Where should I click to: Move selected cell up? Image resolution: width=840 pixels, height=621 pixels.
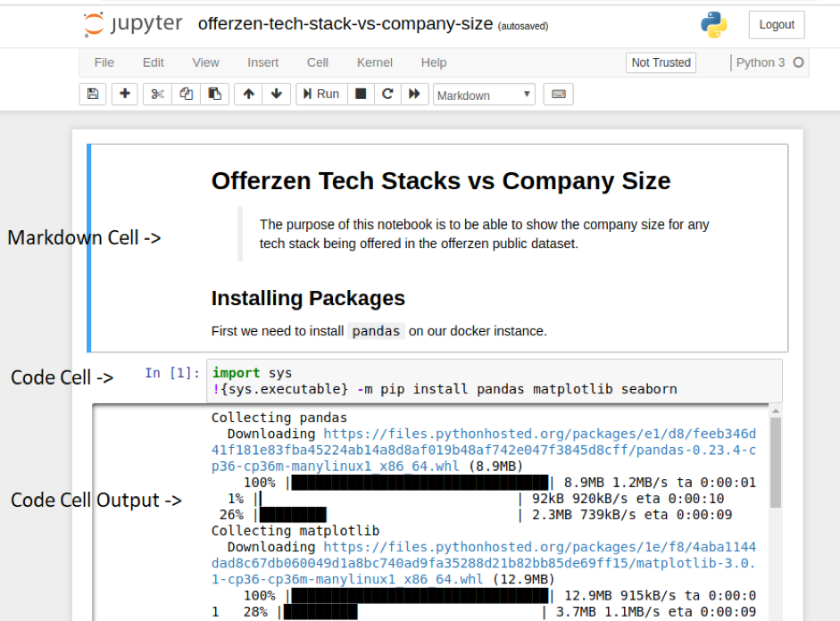coord(248,95)
